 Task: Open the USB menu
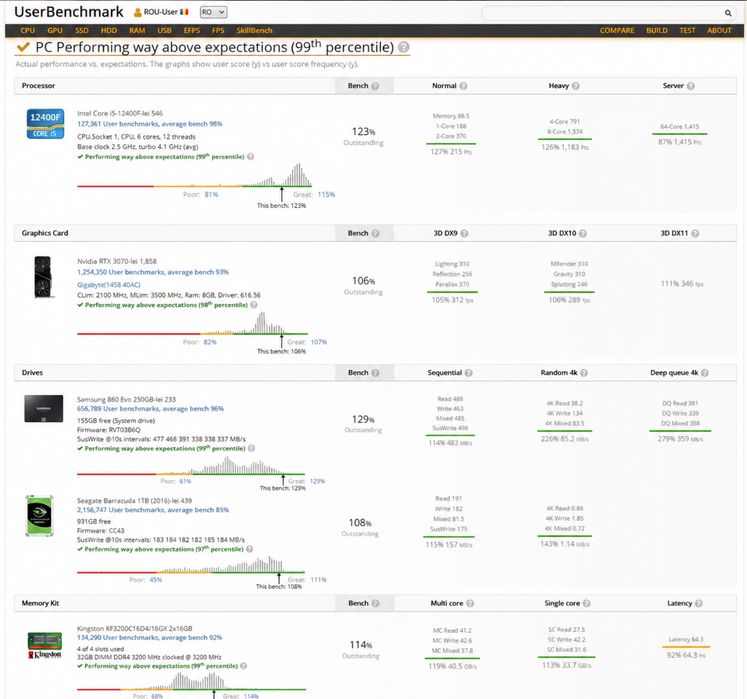pyautogui.click(x=164, y=30)
